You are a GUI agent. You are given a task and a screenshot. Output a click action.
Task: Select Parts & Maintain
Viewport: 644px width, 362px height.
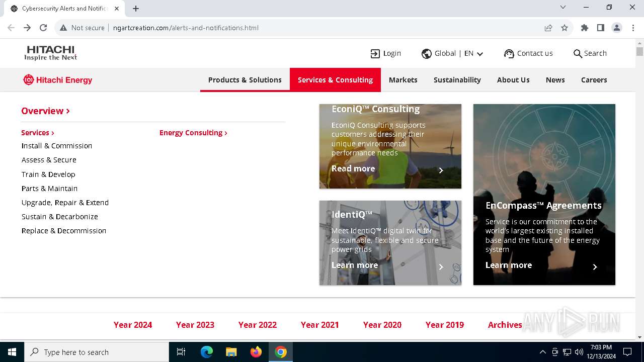pyautogui.click(x=49, y=189)
